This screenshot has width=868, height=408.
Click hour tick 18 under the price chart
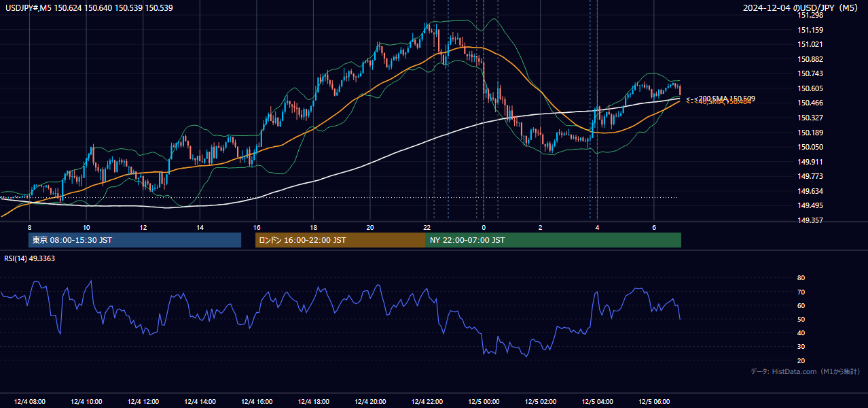click(313, 227)
